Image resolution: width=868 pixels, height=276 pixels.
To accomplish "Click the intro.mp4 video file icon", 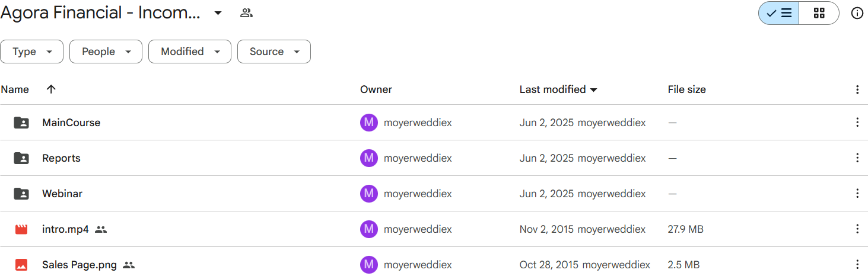I will 21,229.
